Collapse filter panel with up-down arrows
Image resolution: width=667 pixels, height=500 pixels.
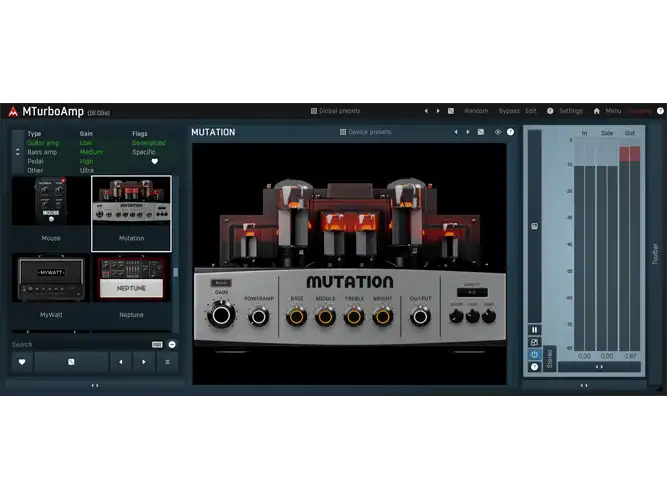click(x=17, y=152)
